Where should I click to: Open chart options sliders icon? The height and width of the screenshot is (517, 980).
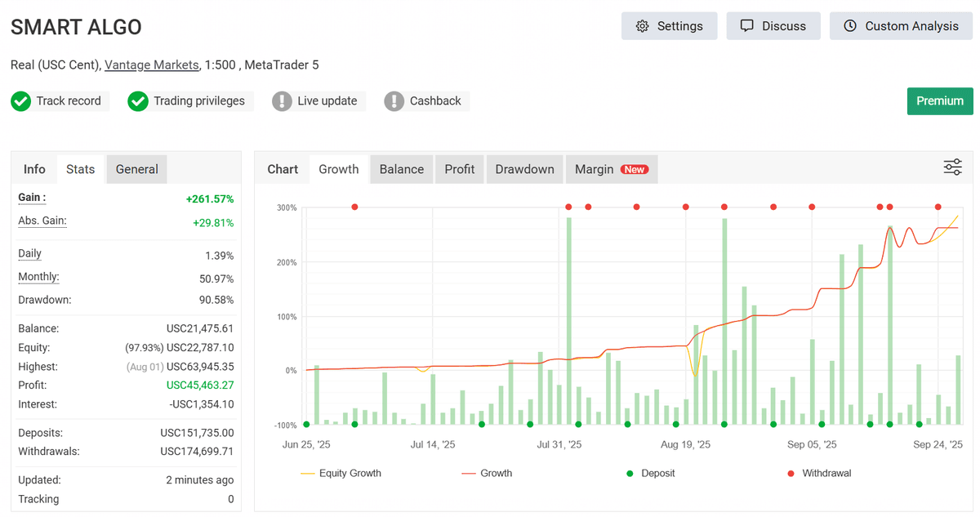[x=952, y=167]
